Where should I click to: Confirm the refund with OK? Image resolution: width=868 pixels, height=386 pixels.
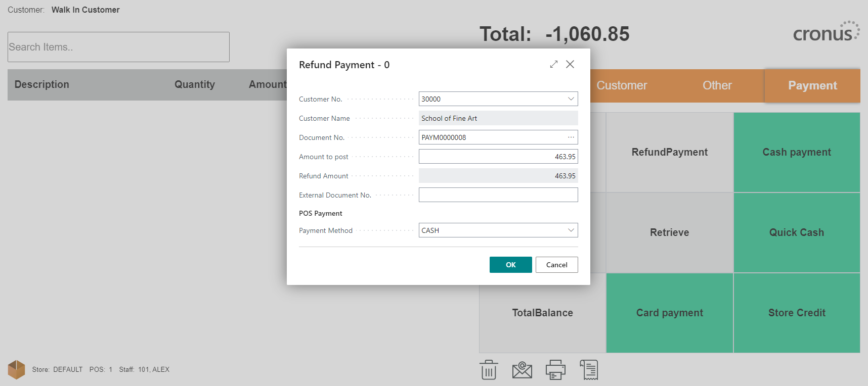[511, 265]
